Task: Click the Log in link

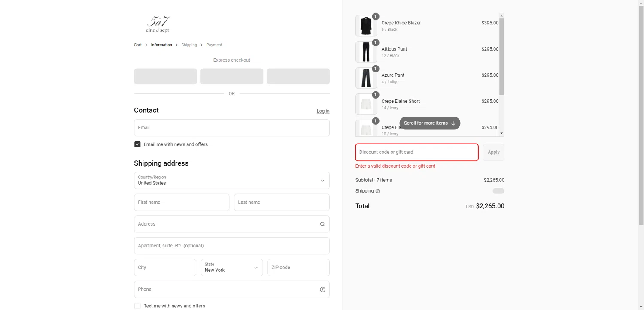Action: (x=323, y=111)
